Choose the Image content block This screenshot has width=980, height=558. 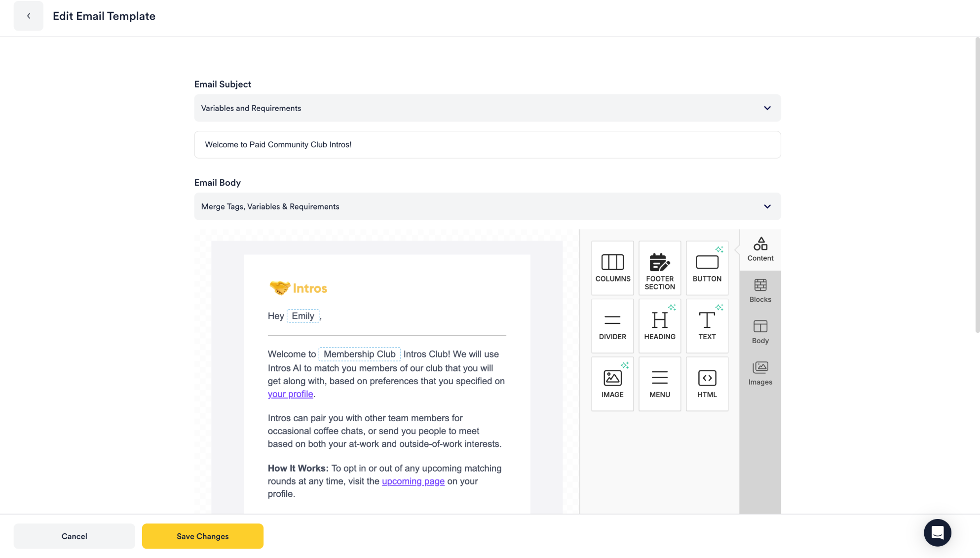pyautogui.click(x=612, y=384)
